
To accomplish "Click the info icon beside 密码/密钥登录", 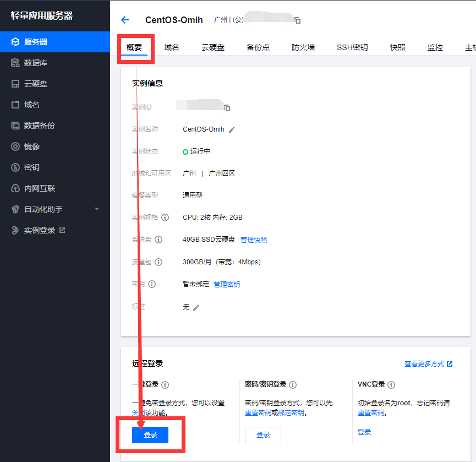I will pyautogui.click(x=293, y=385).
